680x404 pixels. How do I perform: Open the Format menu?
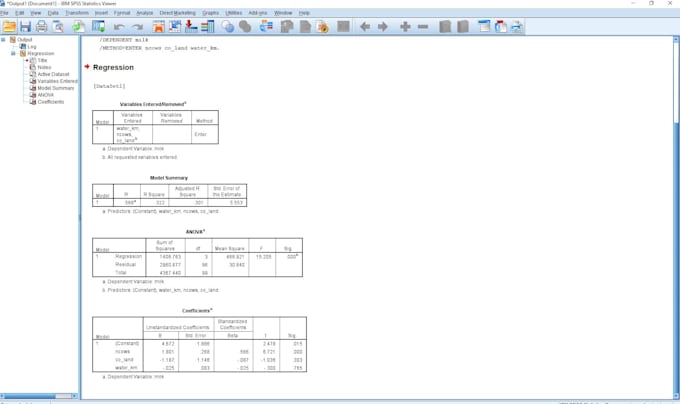pos(122,13)
